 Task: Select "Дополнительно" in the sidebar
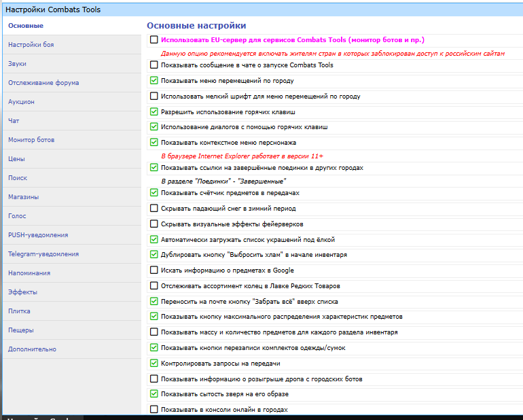coord(32,349)
